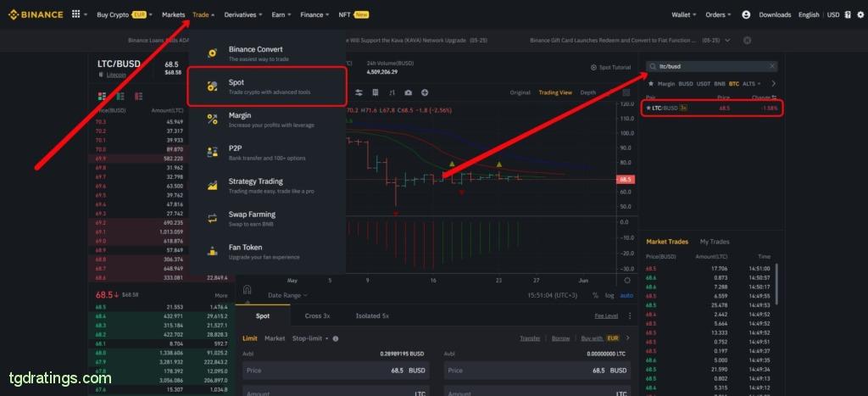
Task: Toggle Change column switch icon
Action: 775,98
